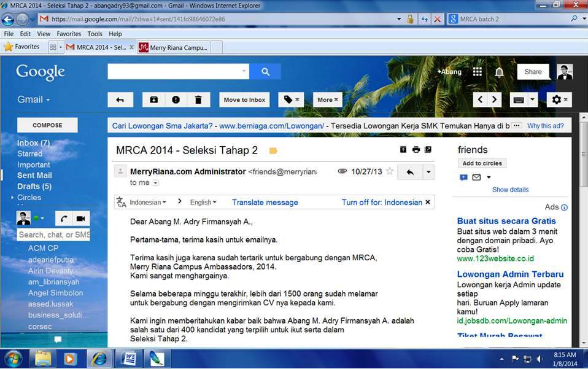Screen dimensions: 588x369
Task: Print the conversation with the printer icon
Action: [416, 150]
